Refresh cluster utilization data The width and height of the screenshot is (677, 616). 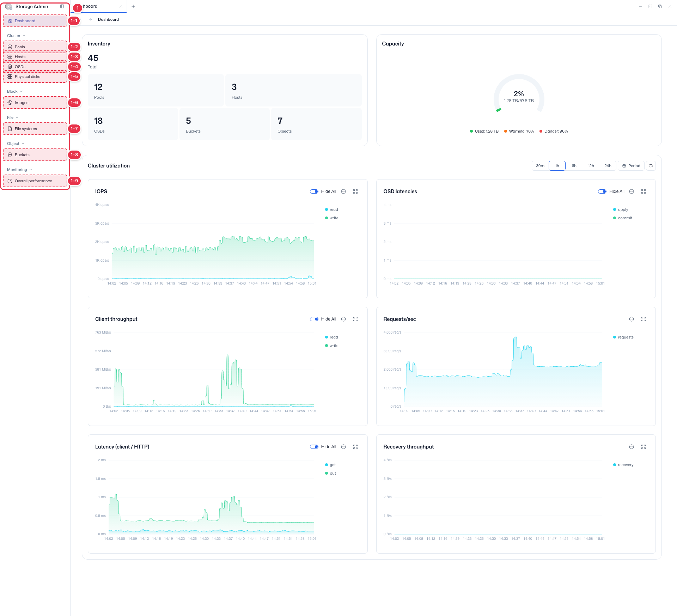pyautogui.click(x=651, y=166)
